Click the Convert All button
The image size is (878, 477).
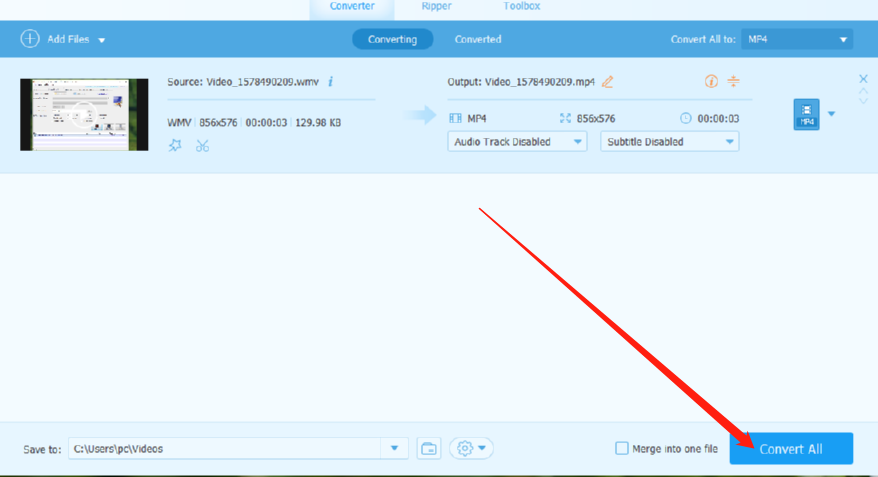point(791,448)
